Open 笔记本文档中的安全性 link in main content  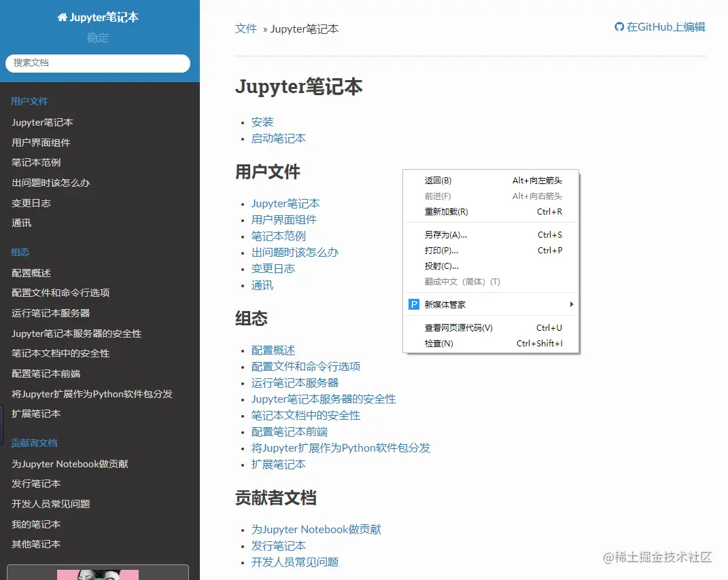(306, 415)
